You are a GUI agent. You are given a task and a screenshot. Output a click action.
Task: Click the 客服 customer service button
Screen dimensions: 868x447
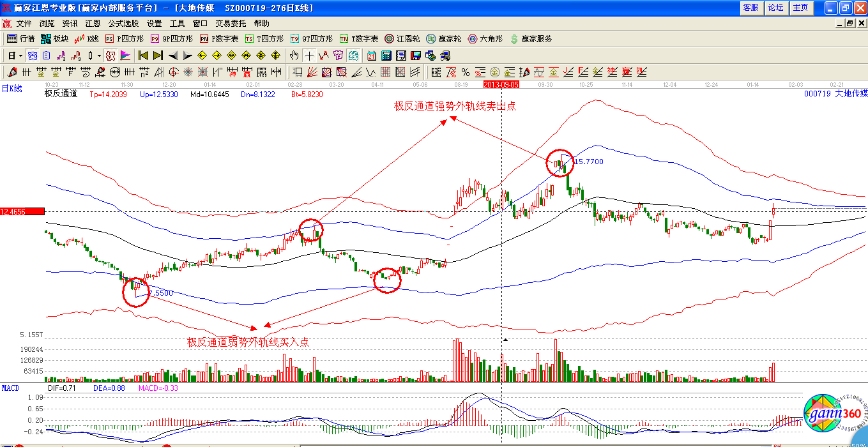pyautogui.click(x=750, y=8)
